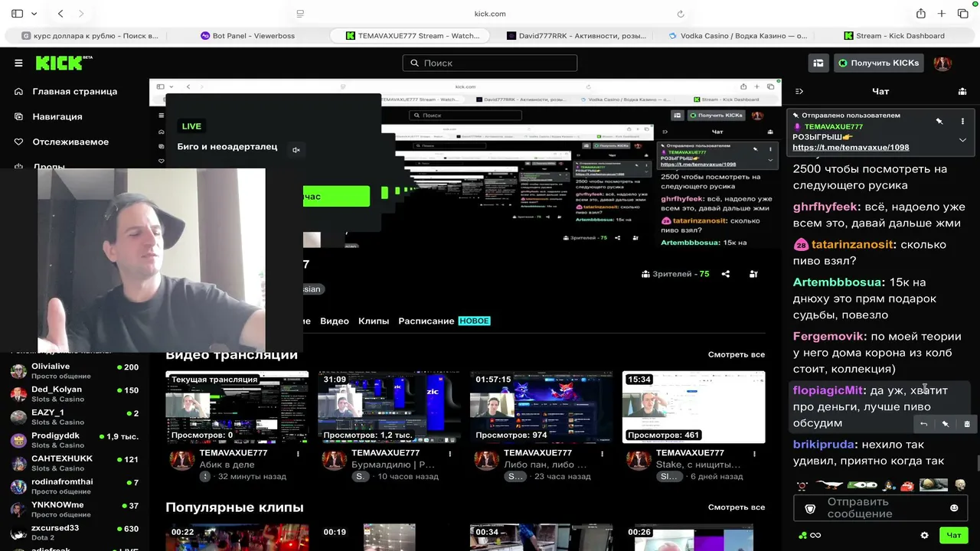Viewport: 980px width, 551px height.
Task: Open tatarinzanosit's chat username
Action: coord(852,244)
